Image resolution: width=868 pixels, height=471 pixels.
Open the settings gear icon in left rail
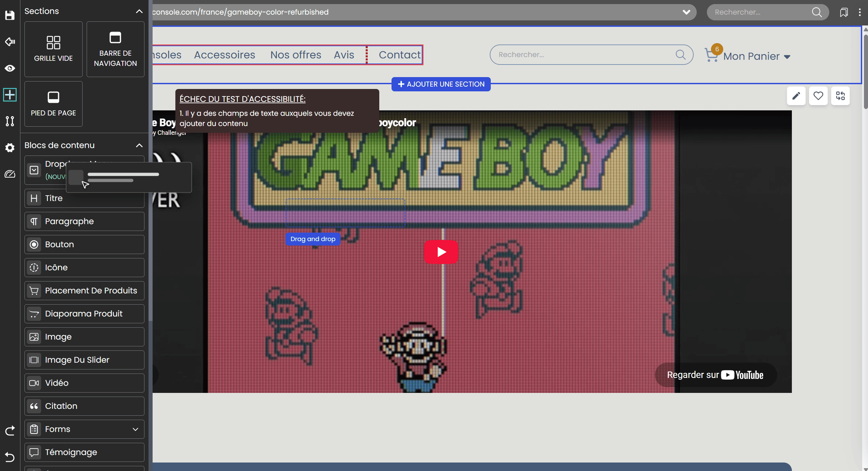pyautogui.click(x=10, y=147)
